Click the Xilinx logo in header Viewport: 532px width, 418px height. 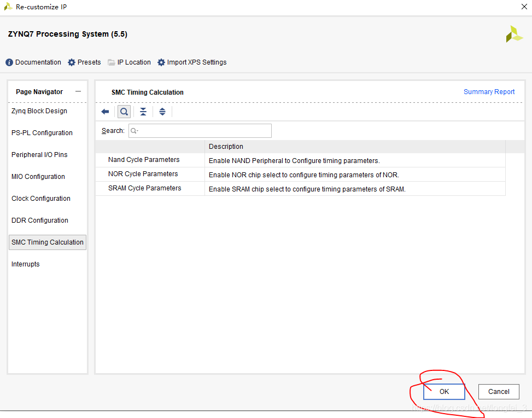(514, 34)
